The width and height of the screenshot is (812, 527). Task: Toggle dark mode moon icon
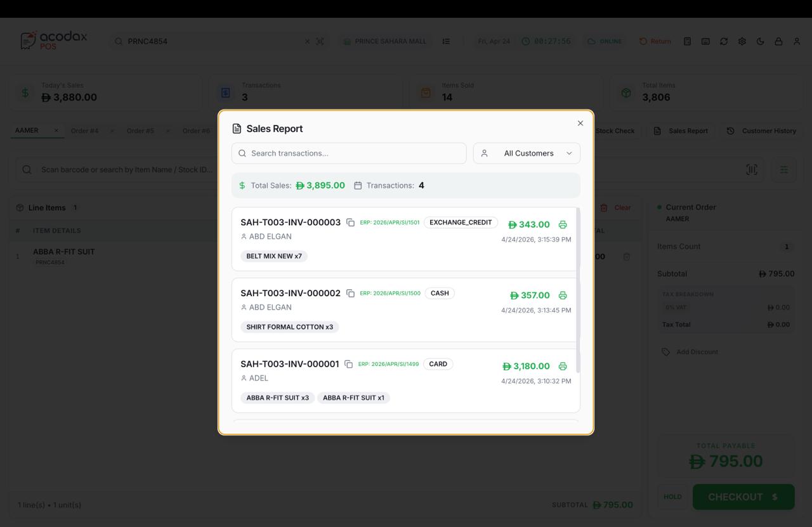coord(761,41)
